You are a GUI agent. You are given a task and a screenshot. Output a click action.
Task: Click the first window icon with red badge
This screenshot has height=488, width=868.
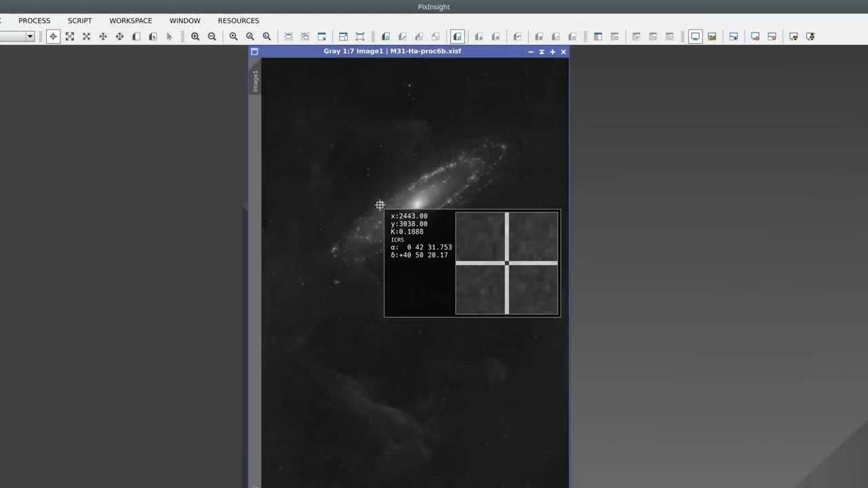point(755,37)
